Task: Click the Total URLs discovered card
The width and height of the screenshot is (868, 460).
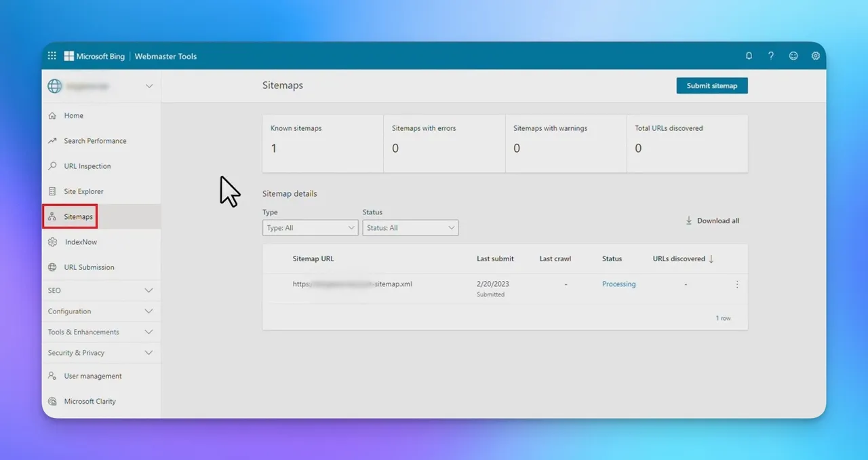Action: pyautogui.click(x=688, y=143)
